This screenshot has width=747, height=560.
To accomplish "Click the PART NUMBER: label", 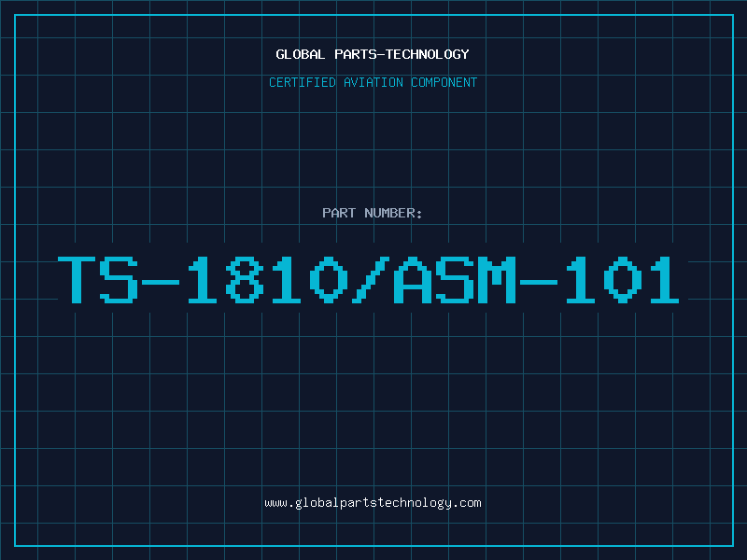I will point(373,213).
